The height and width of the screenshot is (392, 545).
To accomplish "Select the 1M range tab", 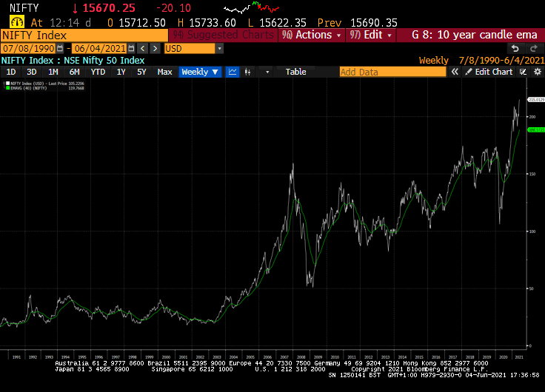I will coord(53,72).
